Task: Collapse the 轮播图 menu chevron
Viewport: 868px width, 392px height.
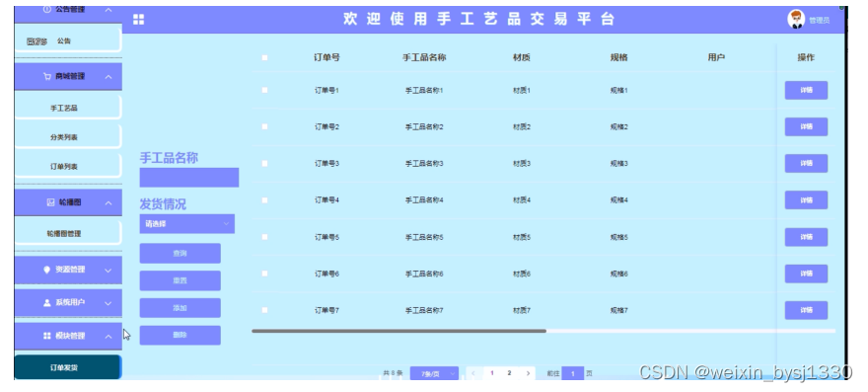Action: click(108, 203)
